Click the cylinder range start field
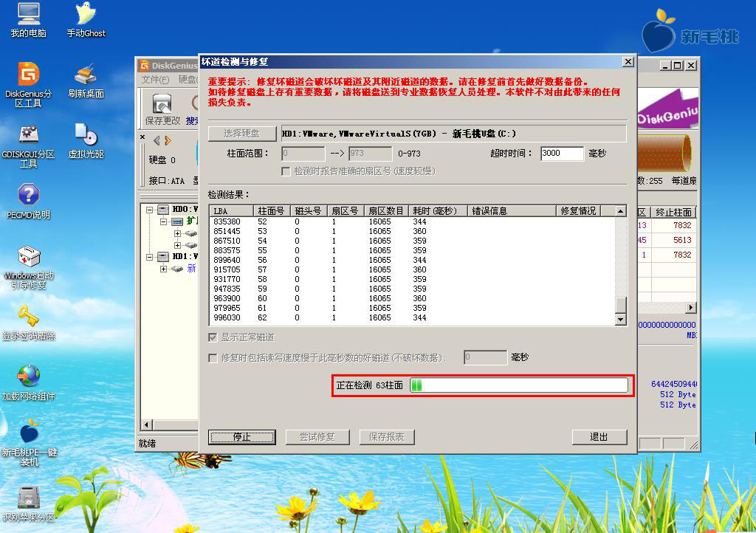 point(303,154)
